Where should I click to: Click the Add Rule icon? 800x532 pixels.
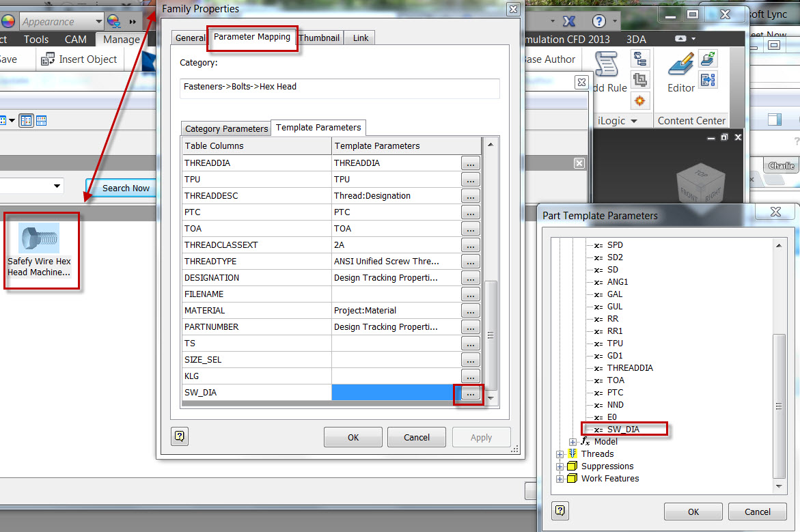[x=607, y=65]
